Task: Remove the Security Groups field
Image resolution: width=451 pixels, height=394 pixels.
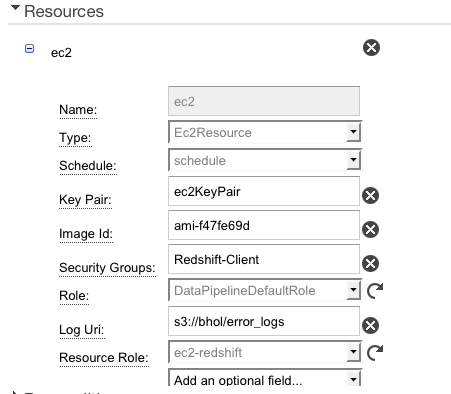Action: [370, 263]
